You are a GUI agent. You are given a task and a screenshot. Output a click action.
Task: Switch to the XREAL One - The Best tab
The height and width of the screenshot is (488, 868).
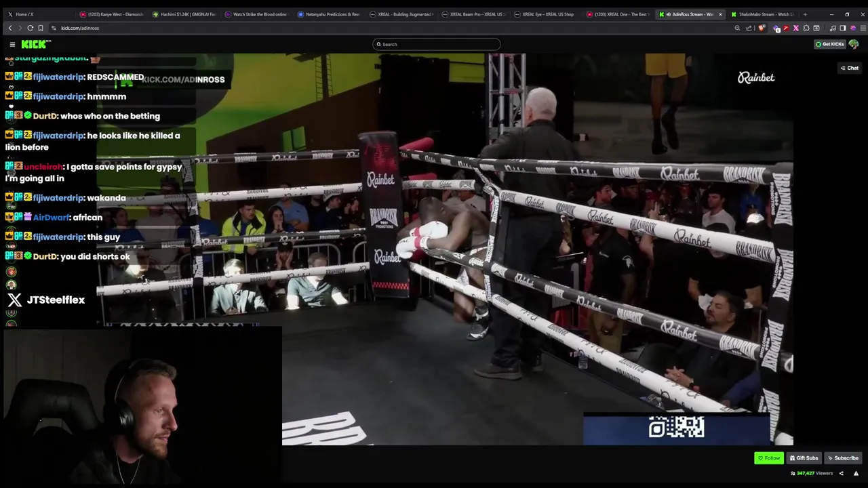pyautogui.click(x=619, y=14)
